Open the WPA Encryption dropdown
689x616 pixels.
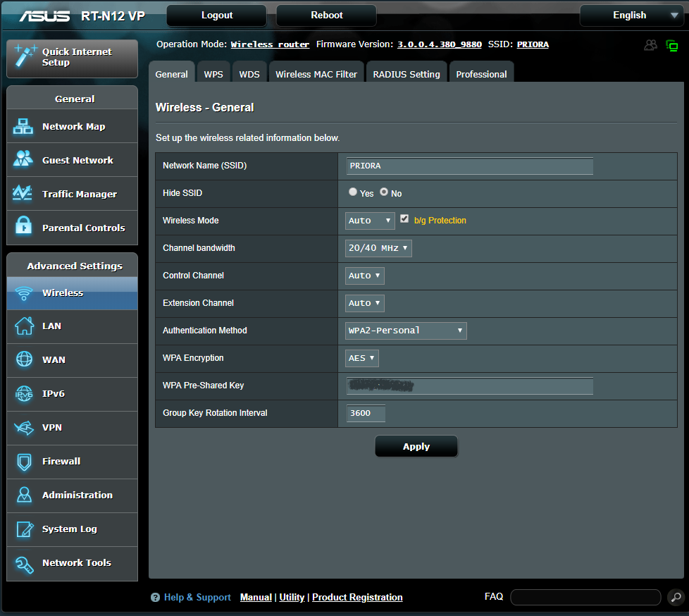[362, 358]
